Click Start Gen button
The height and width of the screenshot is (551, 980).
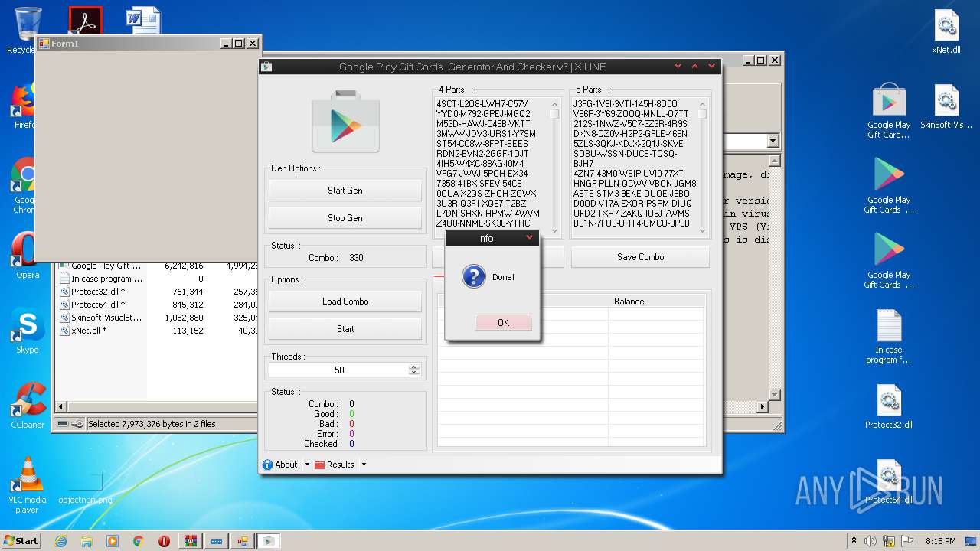pos(345,191)
